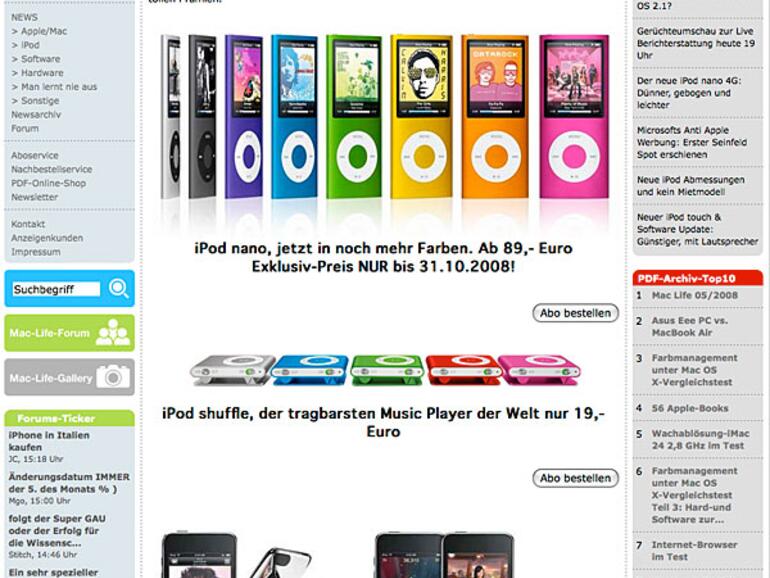This screenshot has width=770, height=578.
Task: Read 'Der neue iPod nano 4G' article
Action: coord(688,93)
